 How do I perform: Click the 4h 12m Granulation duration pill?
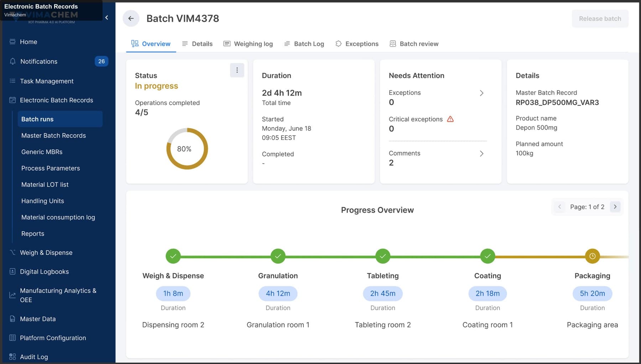[x=278, y=294]
